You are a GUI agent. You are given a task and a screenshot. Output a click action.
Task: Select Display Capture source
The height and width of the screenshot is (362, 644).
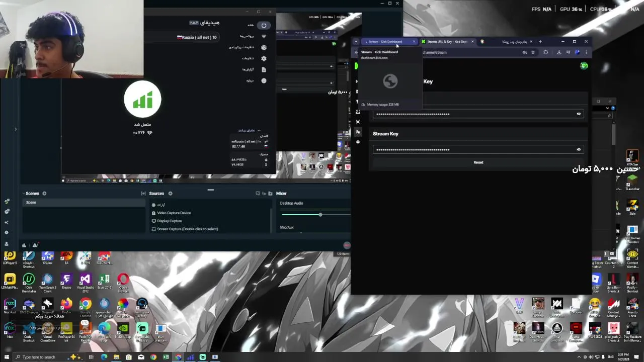(x=170, y=221)
